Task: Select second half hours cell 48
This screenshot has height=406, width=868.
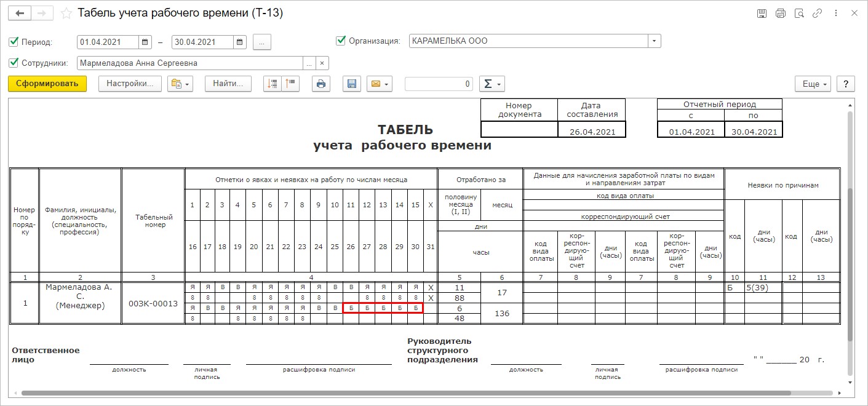Action: [459, 319]
